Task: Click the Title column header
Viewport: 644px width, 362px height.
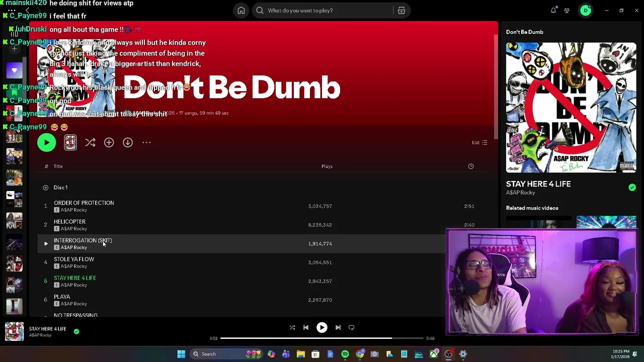Action: point(58,166)
